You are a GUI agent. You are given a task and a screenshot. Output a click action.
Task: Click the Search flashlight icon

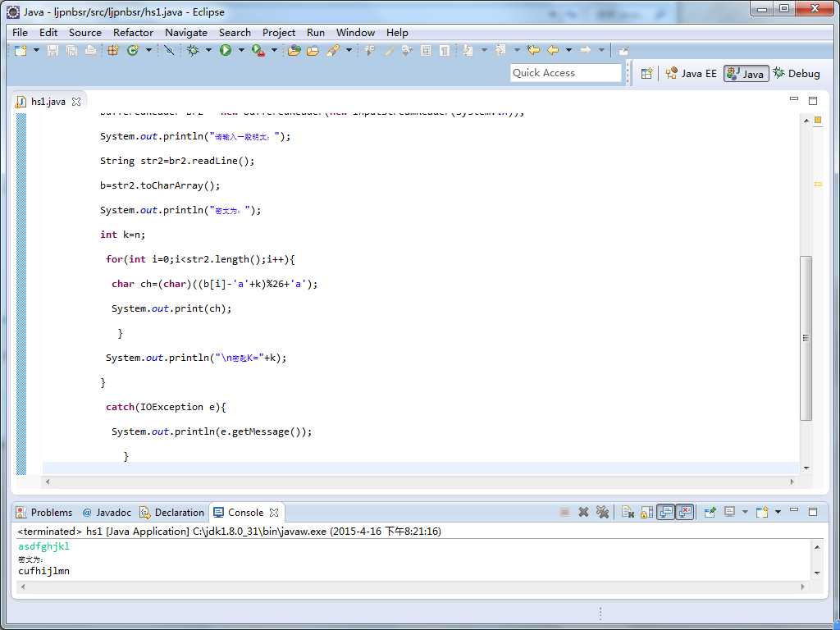point(333,51)
